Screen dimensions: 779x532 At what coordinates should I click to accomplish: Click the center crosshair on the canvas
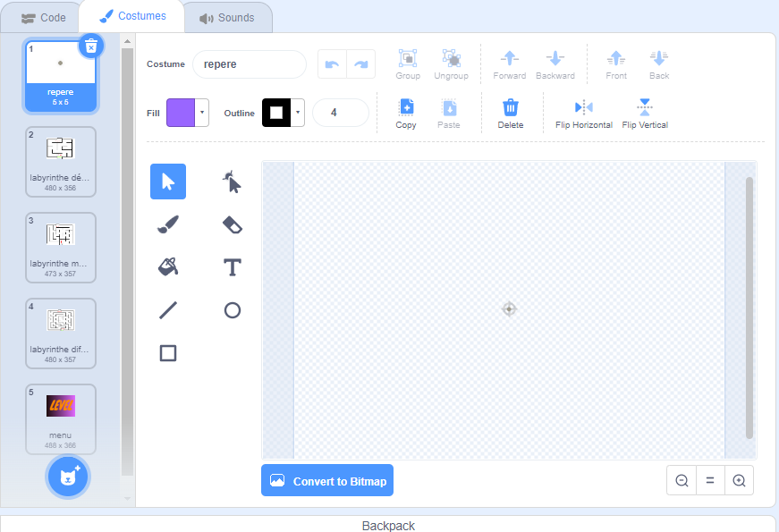click(509, 309)
